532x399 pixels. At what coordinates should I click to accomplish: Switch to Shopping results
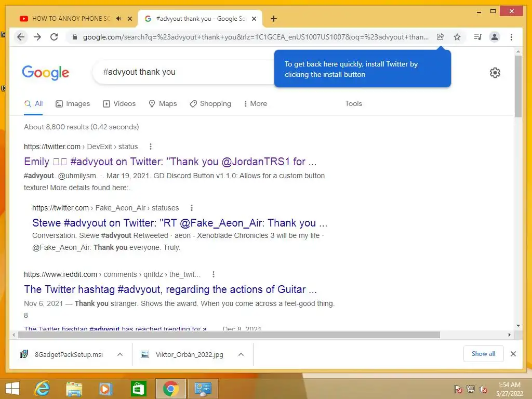(x=210, y=104)
